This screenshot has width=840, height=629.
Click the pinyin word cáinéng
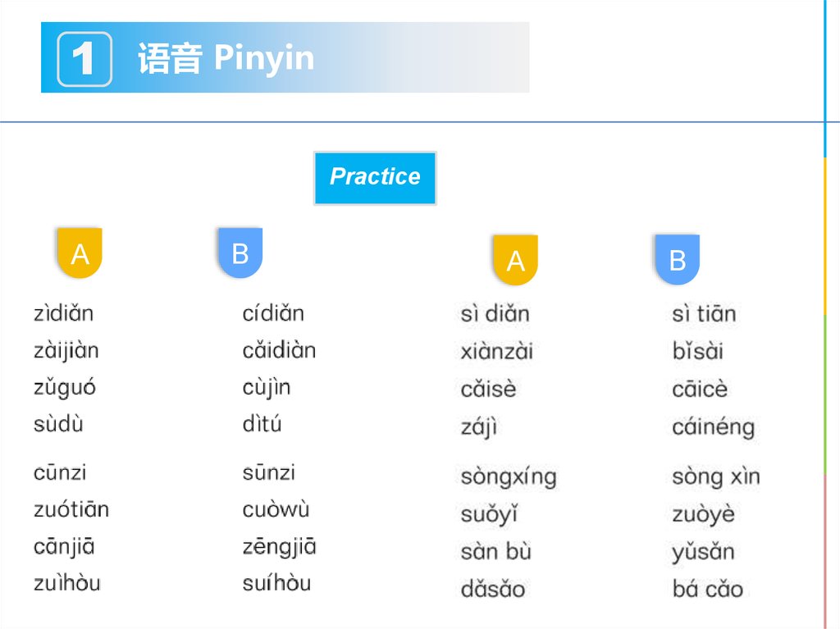[713, 428]
